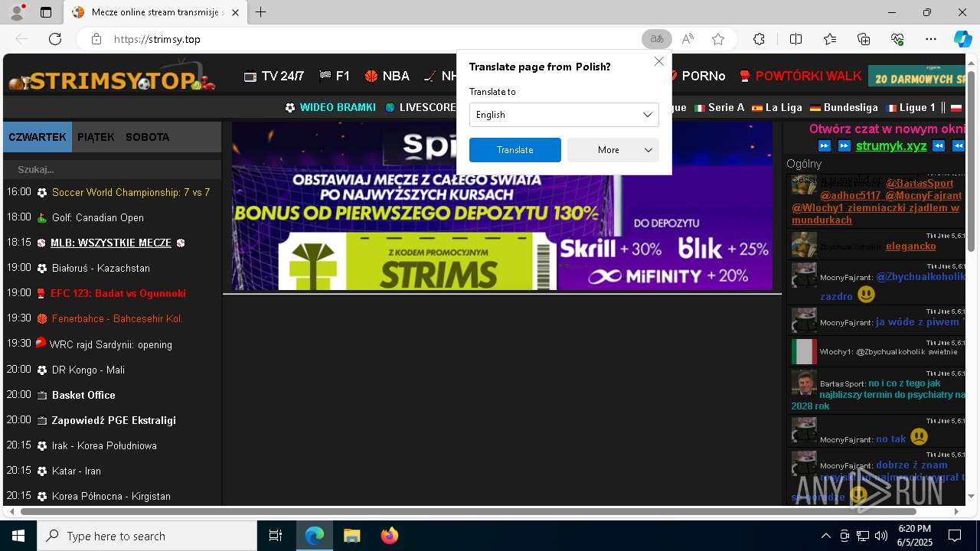Open Task View on taskbar
980x551 pixels.
click(276, 536)
